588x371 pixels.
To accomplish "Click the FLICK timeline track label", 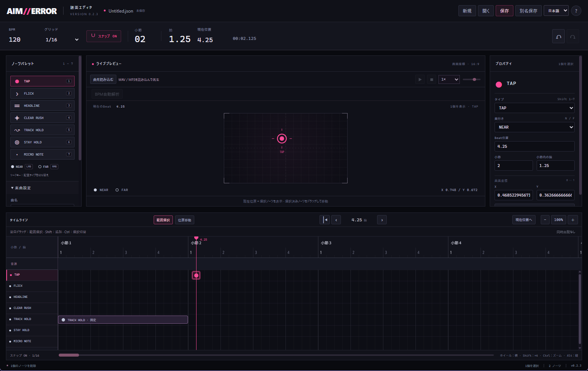I will (x=32, y=286).
